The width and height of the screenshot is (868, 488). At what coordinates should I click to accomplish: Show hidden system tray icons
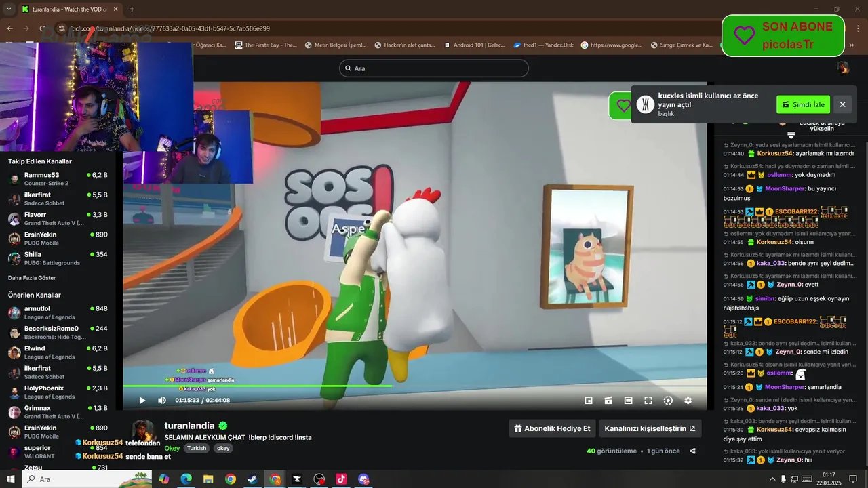pyautogui.click(x=772, y=479)
